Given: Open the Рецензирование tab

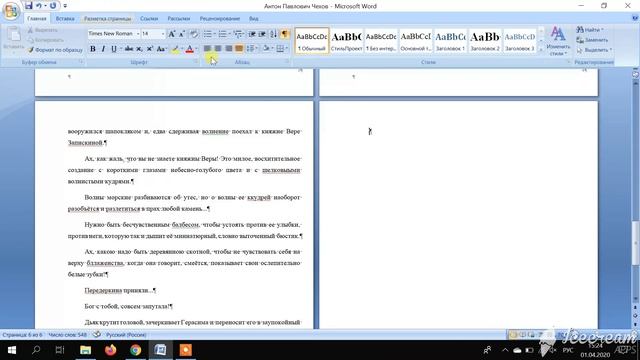Looking at the screenshot, I should tap(220, 19).
